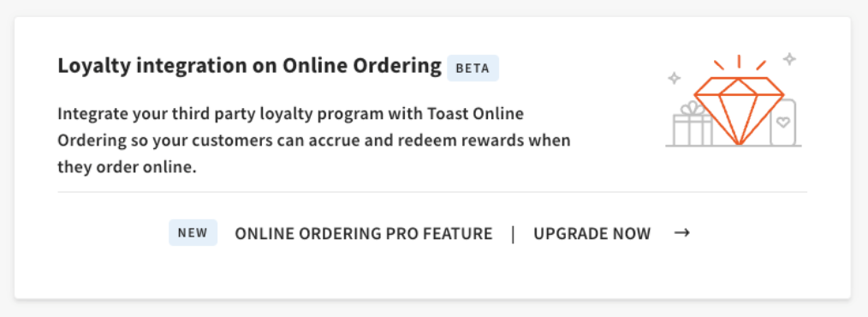The height and width of the screenshot is (317, 868).
Task: Click the NEW badge label
Action: 193,233
